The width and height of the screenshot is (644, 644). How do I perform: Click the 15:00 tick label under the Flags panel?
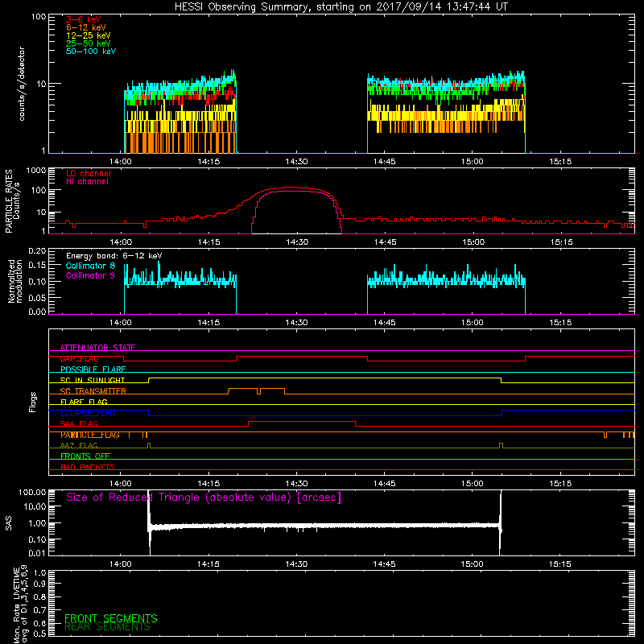[472, 484]
